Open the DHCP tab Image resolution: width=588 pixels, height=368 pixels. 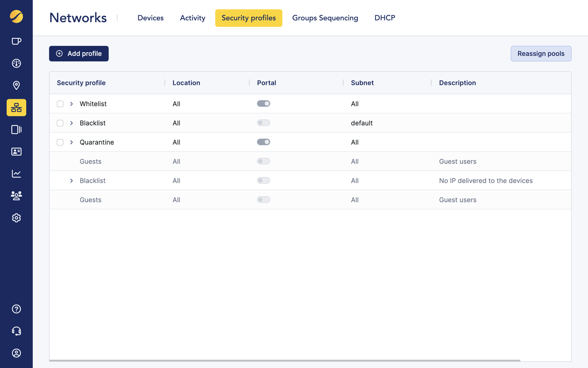(x=384, y=18)
